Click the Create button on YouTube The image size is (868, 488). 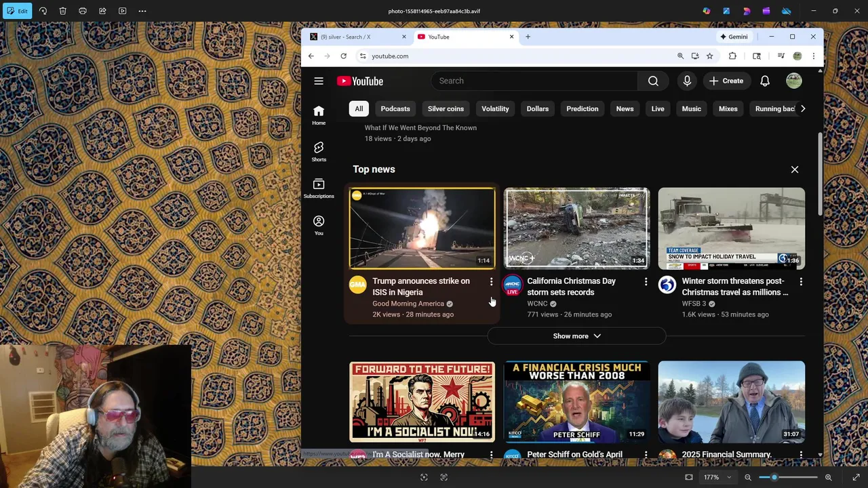[x=726, y=81]
